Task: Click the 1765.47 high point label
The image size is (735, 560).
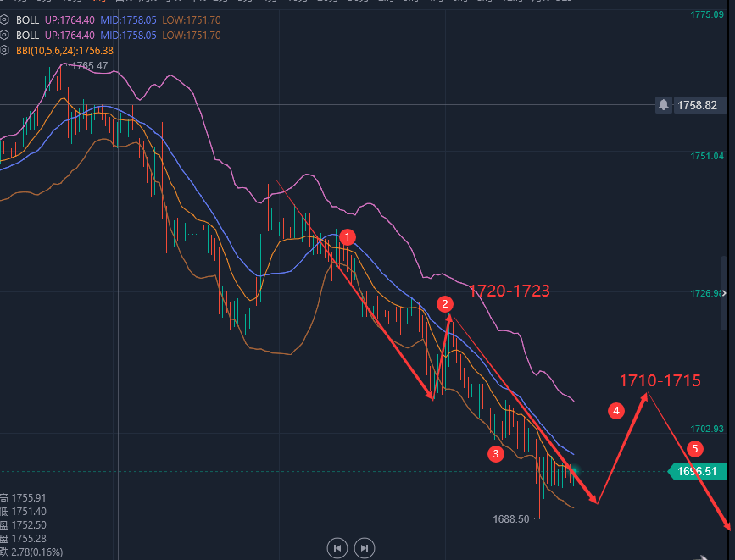Action: tap(90, 65)
